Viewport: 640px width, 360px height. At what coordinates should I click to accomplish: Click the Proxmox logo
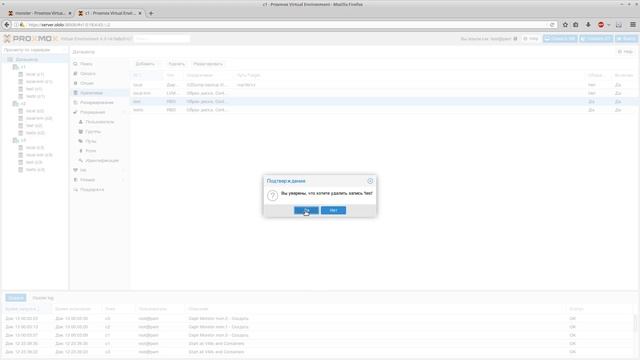coord(31,39)
